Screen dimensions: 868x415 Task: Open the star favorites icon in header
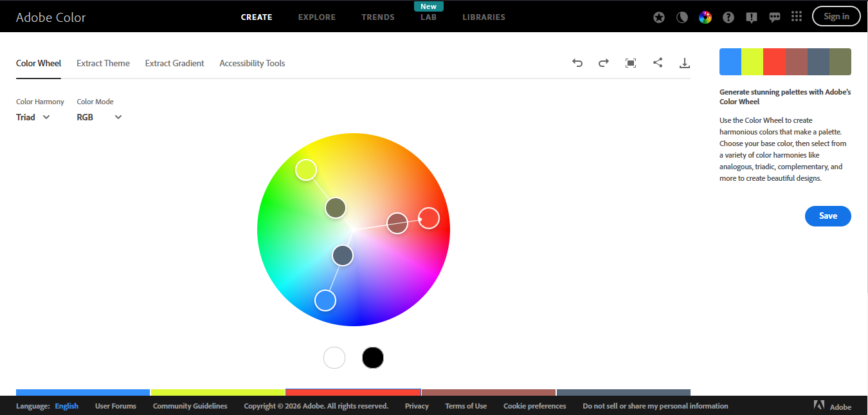point(659,17)
